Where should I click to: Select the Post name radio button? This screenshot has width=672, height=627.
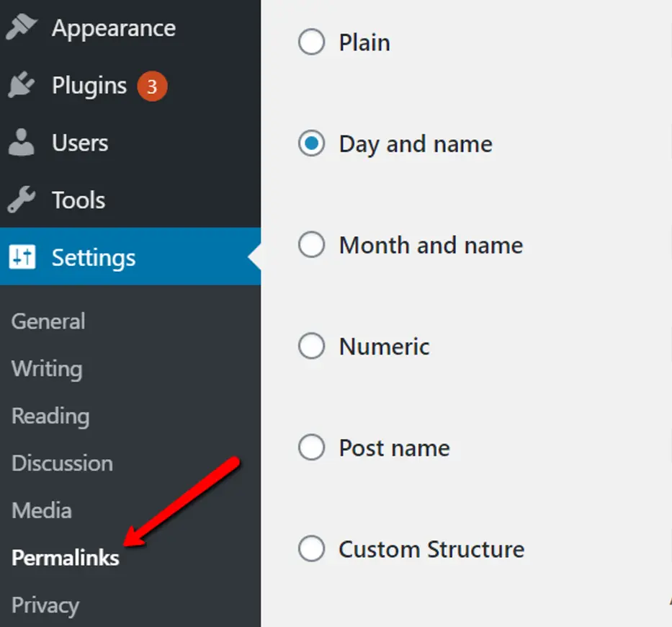coord(311,448)
